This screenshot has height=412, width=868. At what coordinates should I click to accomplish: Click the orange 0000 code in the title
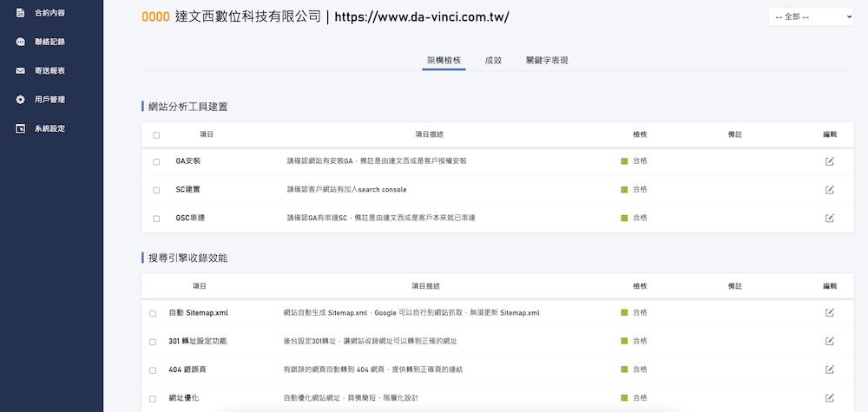[x=155, y=17]
